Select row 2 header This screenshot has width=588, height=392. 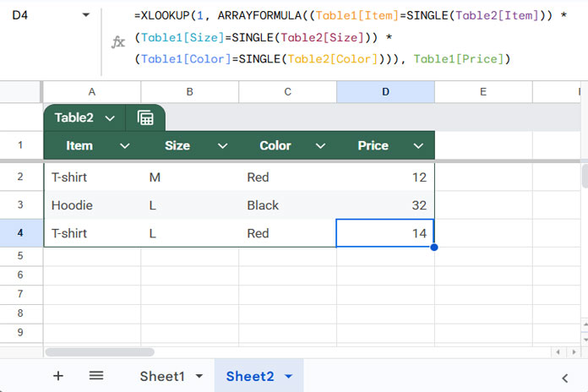20,177
